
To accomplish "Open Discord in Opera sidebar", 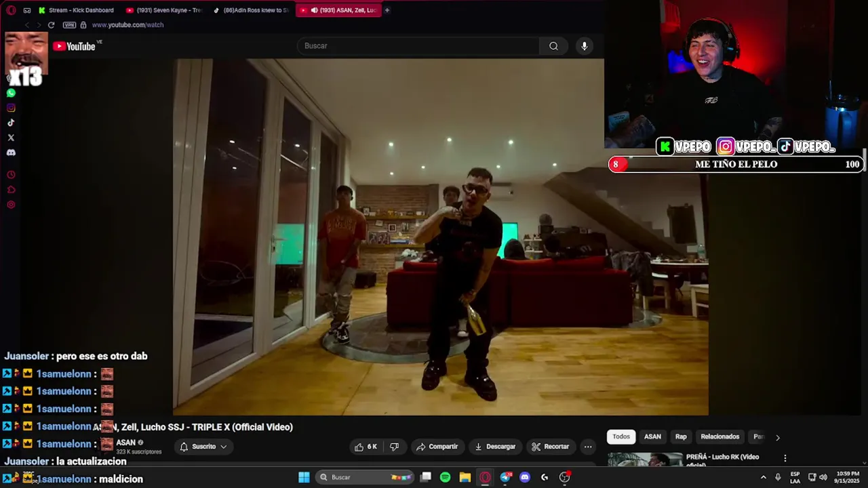I will (x=11, y=152).
